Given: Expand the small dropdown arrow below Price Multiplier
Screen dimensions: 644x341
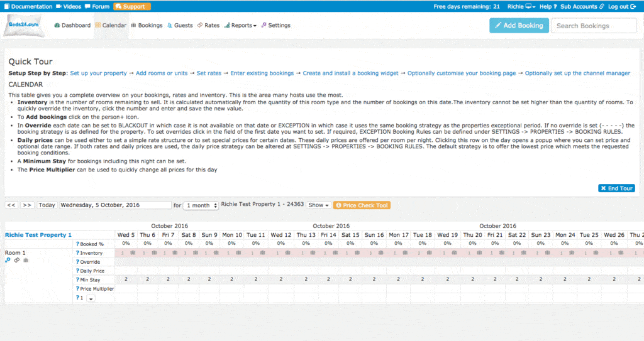Looking at the screenshot, I should click(x=90, y=299).
